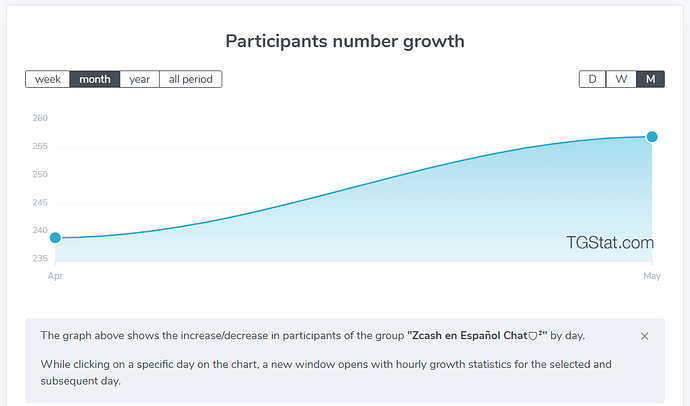Click the Apr x-axis label
Screen dimensions: 690x406
55,276
